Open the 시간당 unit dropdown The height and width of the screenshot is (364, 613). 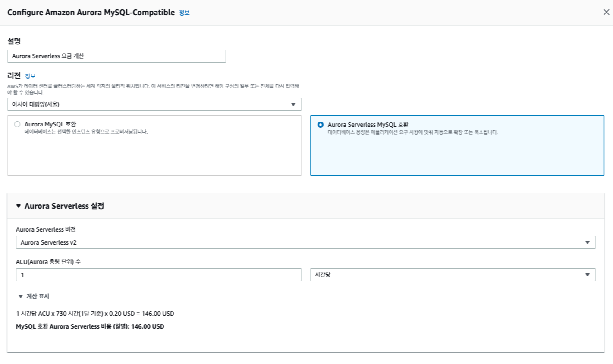(x=453, y=275)
